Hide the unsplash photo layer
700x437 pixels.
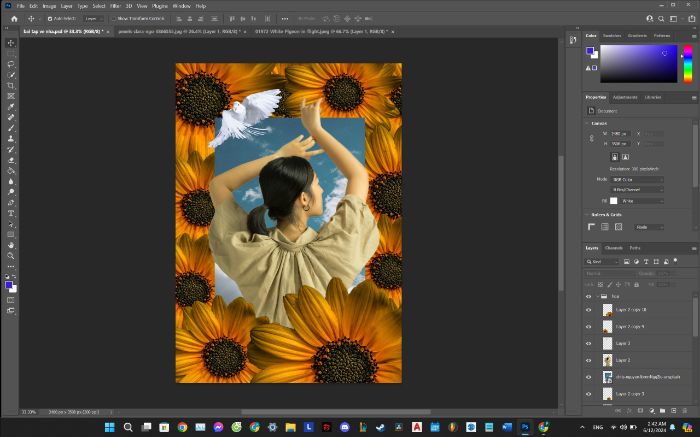tap(588, 377)
